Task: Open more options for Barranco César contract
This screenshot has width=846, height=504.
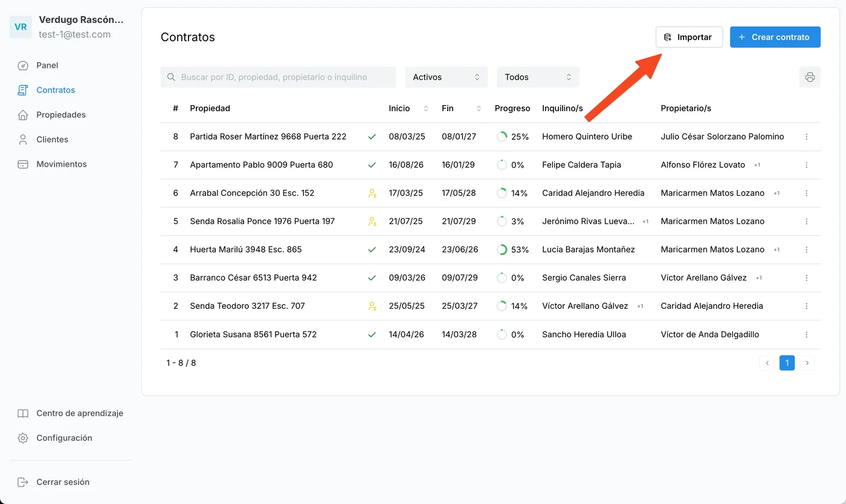Action: (806, 278)
